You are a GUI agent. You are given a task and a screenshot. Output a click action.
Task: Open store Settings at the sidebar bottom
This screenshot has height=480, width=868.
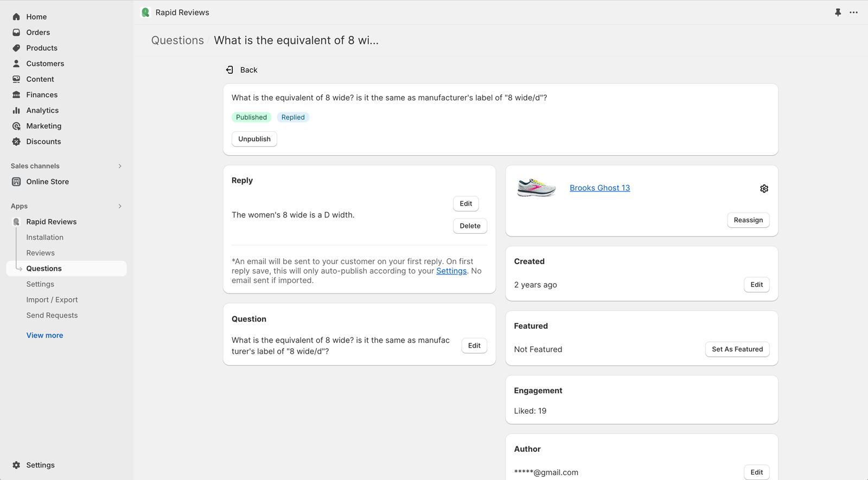pyautogui.click(x=40, y=465)
